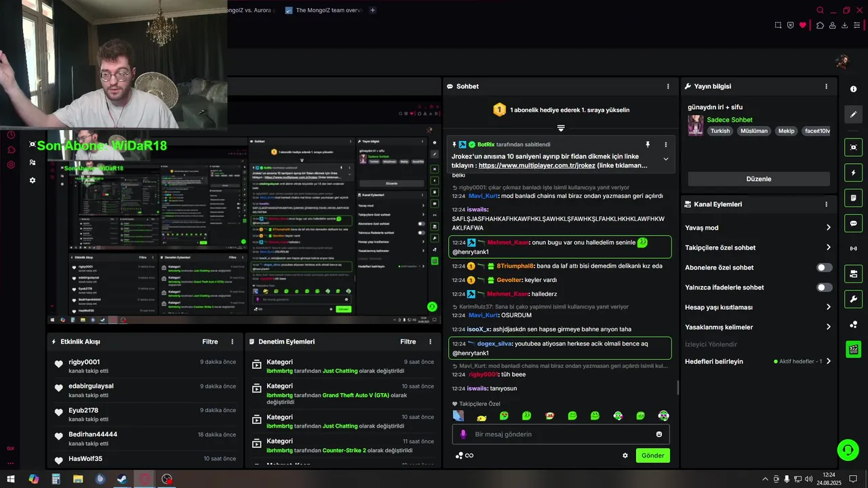Click username Mavi_Kurt saying OSURDUM
This screenshot has height=488, width=868.
point(484,315)
